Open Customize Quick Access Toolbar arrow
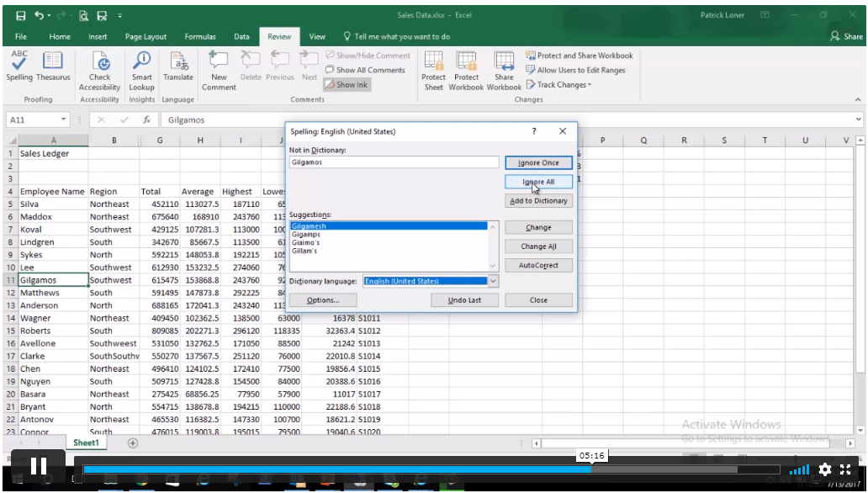868x493 pixels. pyautogui.click(x=119, y=15)
